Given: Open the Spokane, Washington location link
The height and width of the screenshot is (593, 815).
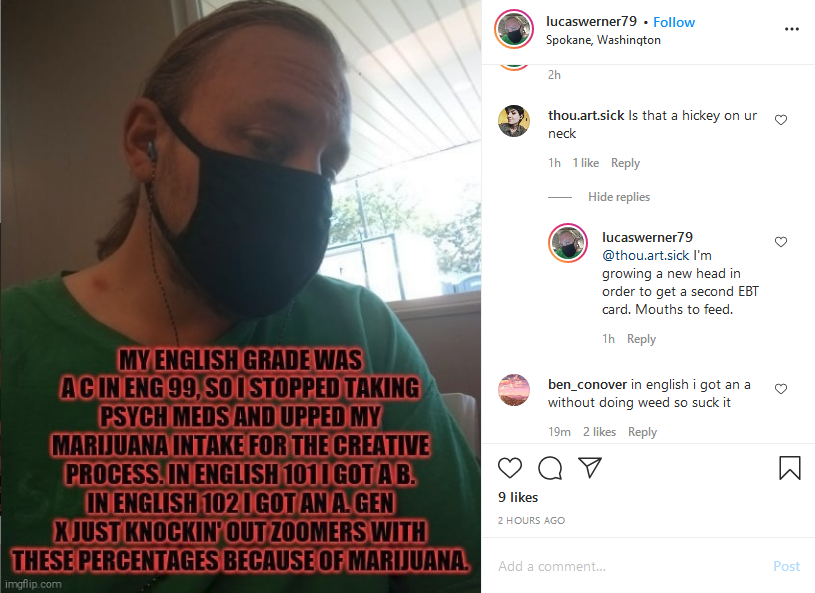Looking at the screenshot, I should coord(603,40).
